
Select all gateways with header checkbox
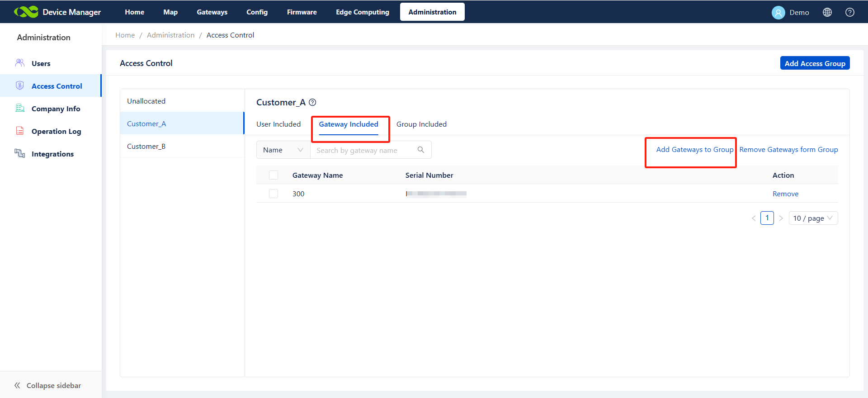click(x=274, y=175)
